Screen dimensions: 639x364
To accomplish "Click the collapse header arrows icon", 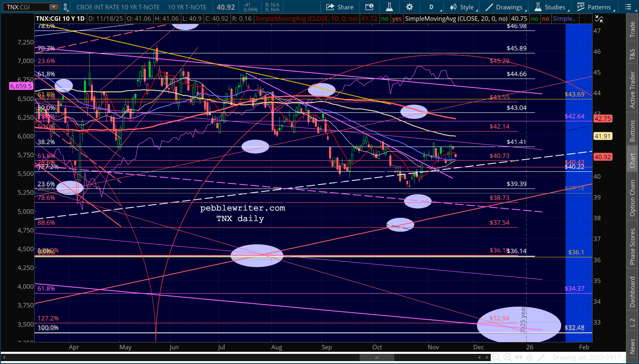I will (599, 19).
